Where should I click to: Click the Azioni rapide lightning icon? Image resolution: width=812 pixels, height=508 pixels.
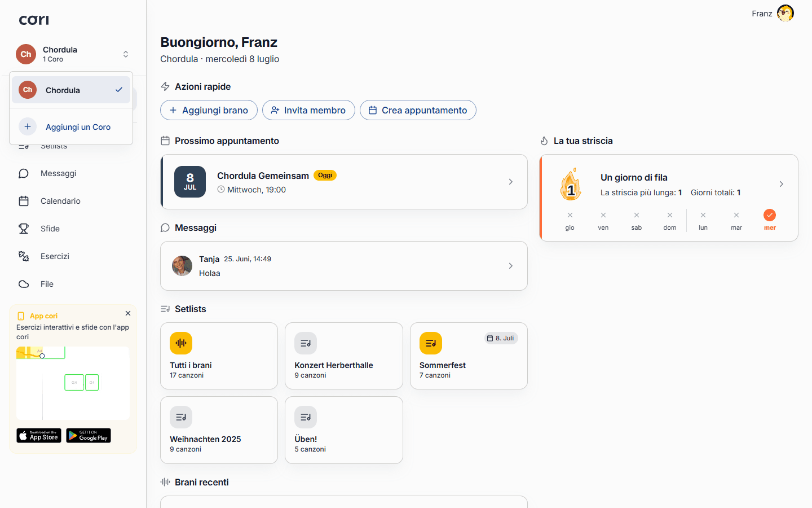pyautogui.click(x=165, y=86)
